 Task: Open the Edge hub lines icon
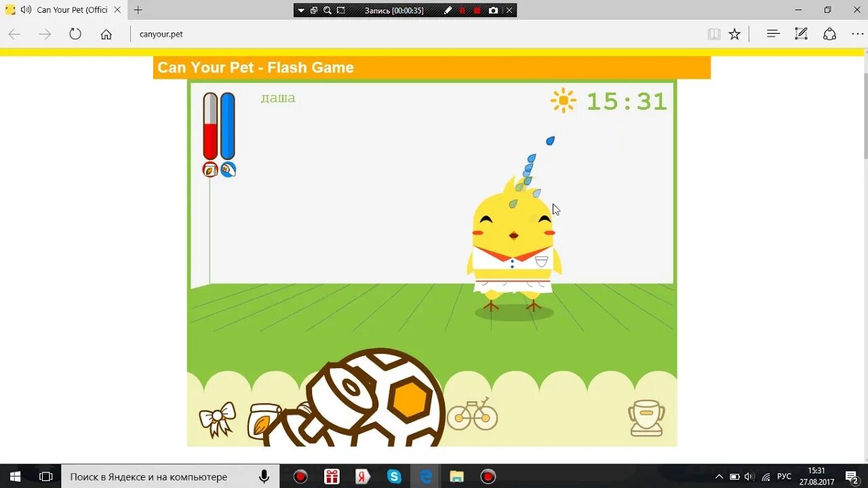click(x=773, y=33)
